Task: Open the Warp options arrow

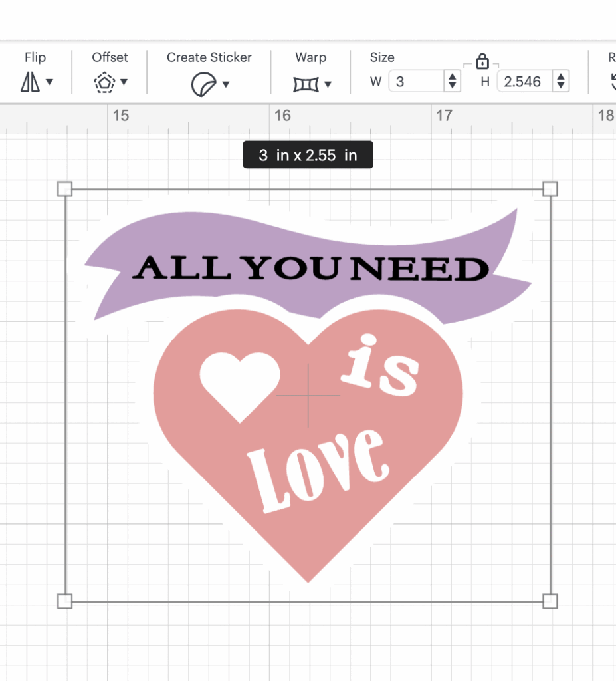Action: [328, 84]
